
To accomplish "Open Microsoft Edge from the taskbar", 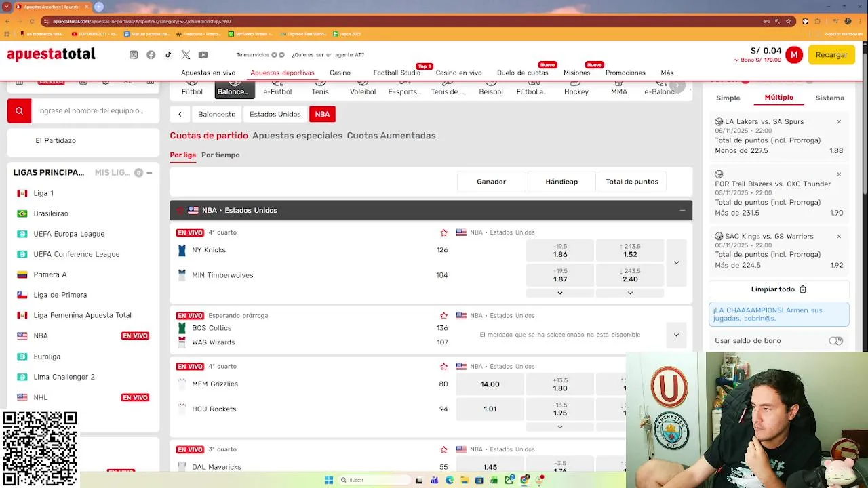I will pos(449,480).
